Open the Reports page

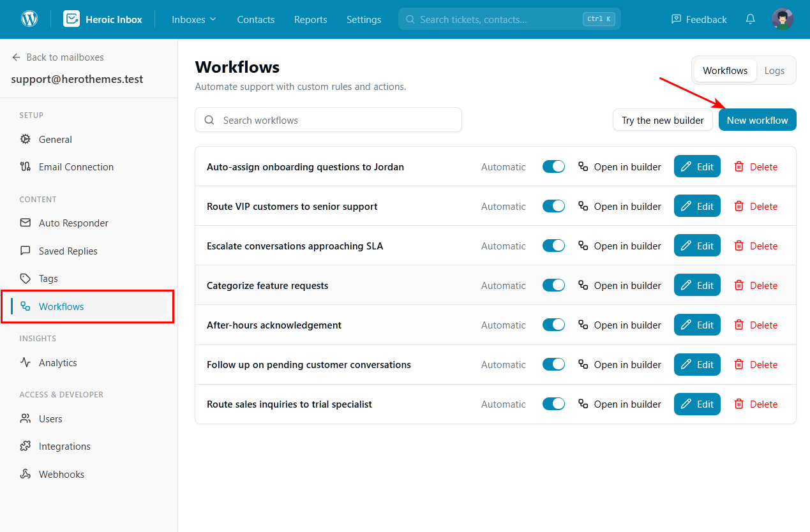[x=310, y=19]
